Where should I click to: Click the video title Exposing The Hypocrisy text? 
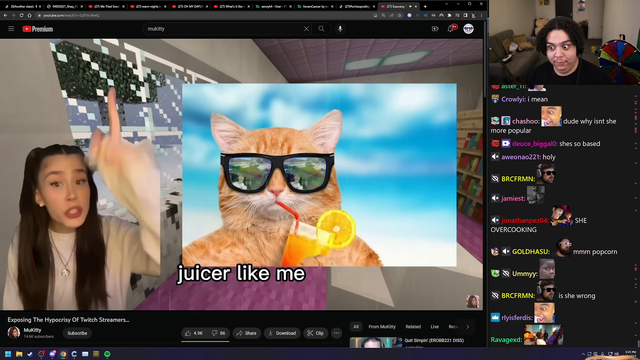[x=68, y=320]
